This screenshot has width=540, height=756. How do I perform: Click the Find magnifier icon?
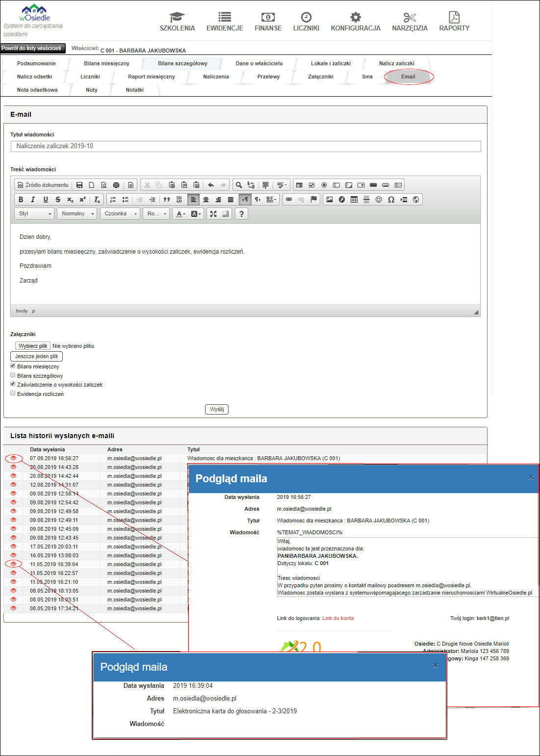point(239,185)
